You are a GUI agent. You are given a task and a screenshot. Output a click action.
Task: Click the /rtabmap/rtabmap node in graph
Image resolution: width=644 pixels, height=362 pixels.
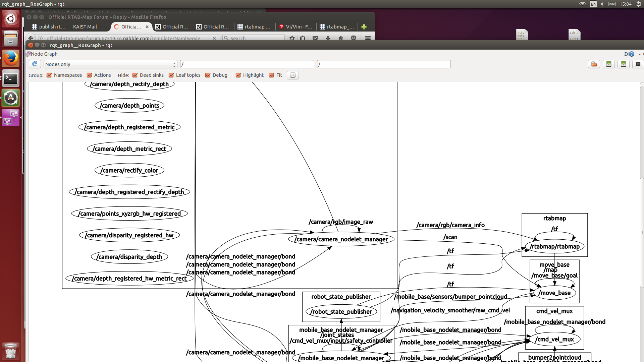click(554, 246)
